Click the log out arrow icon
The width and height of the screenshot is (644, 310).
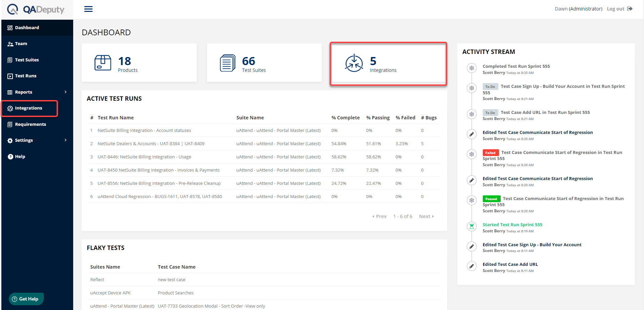click(630, 9)
